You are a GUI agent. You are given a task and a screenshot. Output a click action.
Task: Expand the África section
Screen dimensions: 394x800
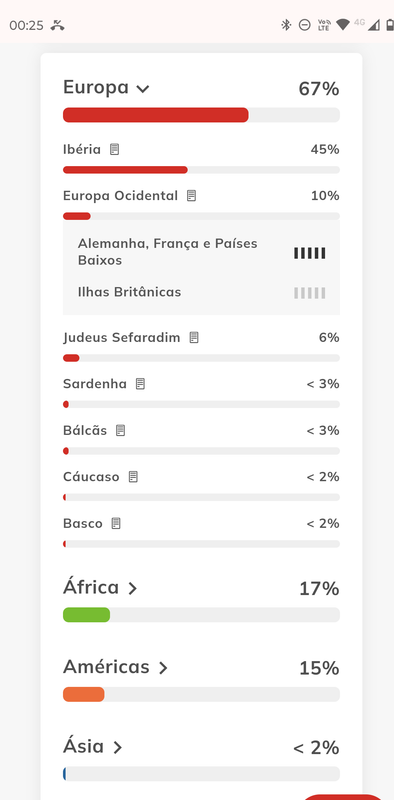[x=133, y=588]
